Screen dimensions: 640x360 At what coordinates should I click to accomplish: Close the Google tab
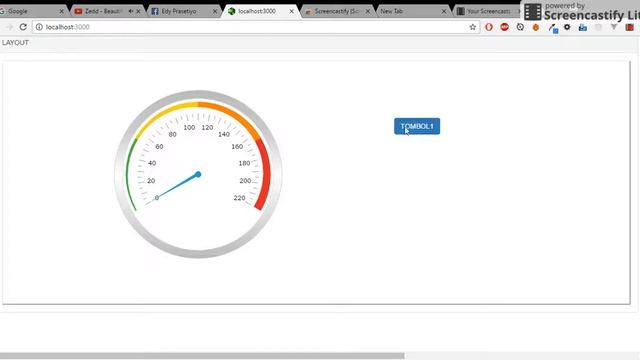tap(62, 11)
